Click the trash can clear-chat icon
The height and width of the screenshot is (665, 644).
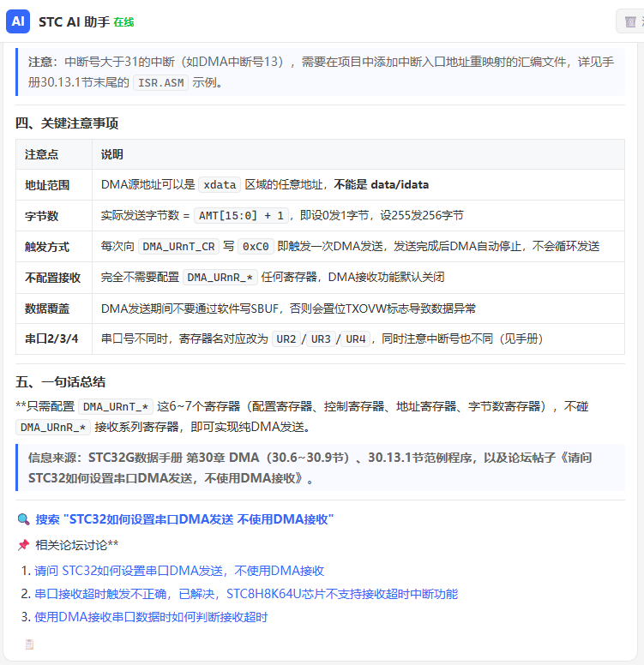pyautogui.click(x=630, y=21)
